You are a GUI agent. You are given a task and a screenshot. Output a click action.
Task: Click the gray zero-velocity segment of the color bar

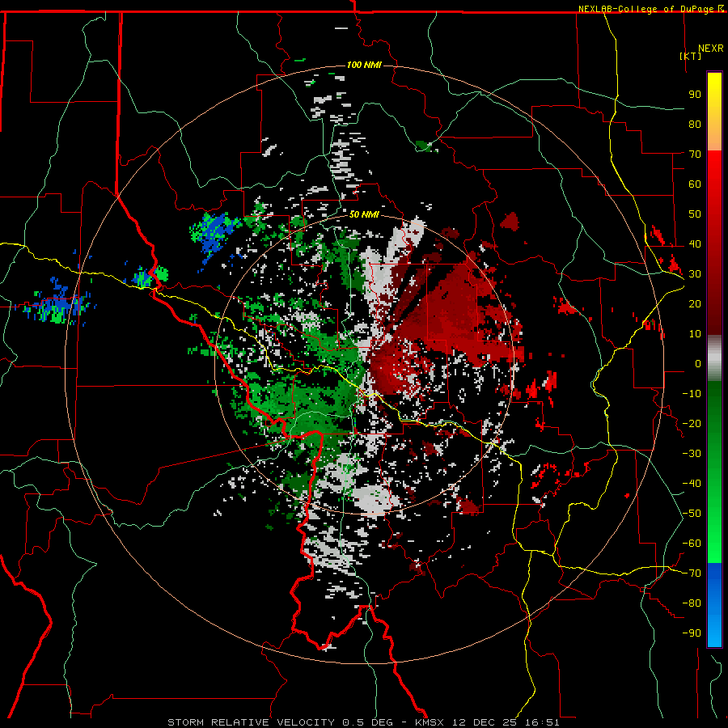pos(714,358)
